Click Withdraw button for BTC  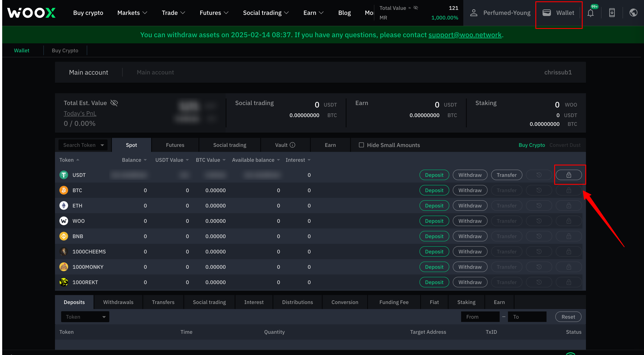pos(470,190)
